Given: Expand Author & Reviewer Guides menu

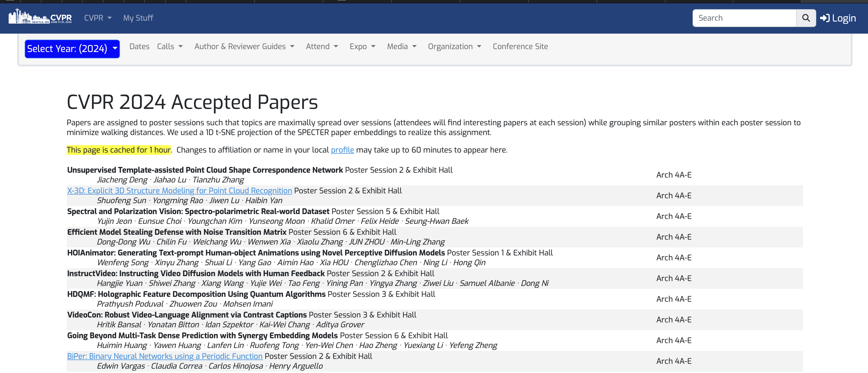Looking at the screenshot, I should coord(244,47).
